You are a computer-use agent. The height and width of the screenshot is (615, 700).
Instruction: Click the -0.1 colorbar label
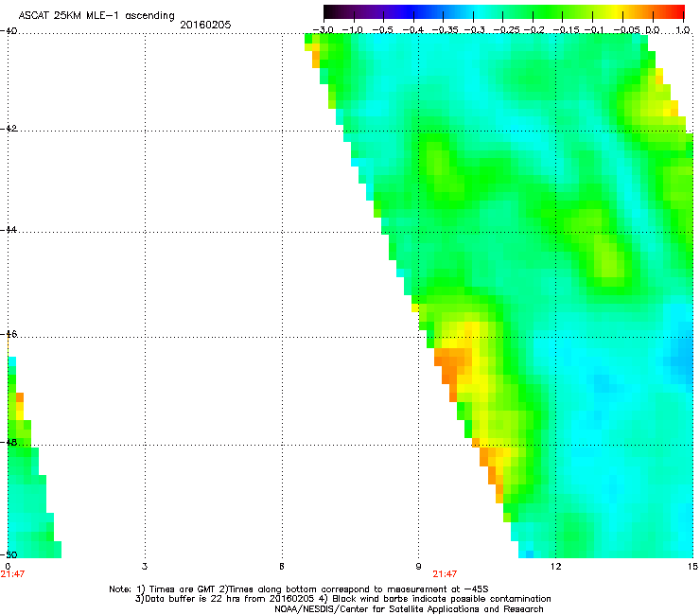[x=595, y=30]
